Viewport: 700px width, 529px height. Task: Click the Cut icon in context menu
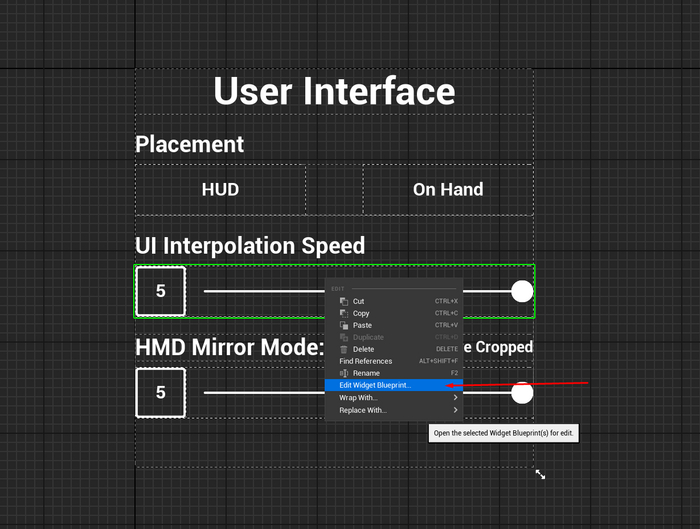344,301
